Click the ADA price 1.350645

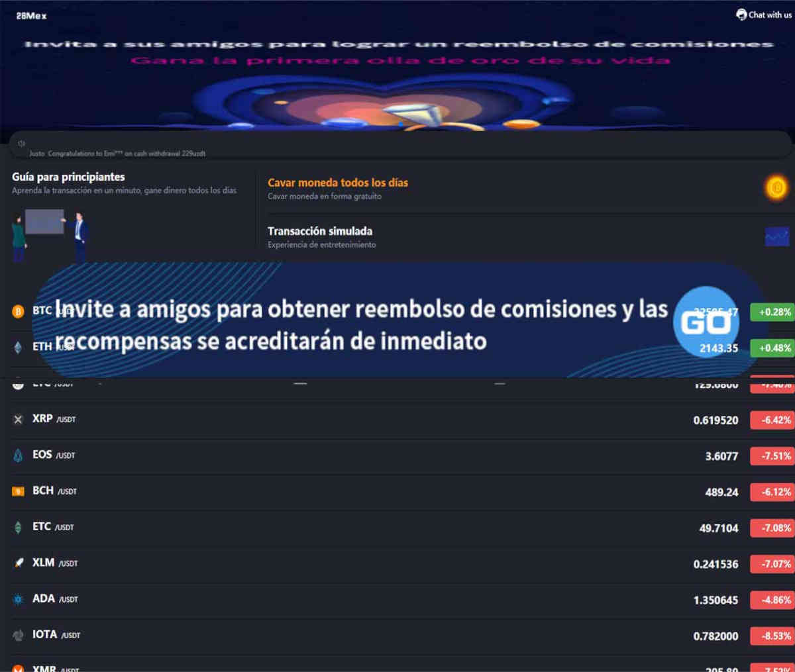pos(715,600)
